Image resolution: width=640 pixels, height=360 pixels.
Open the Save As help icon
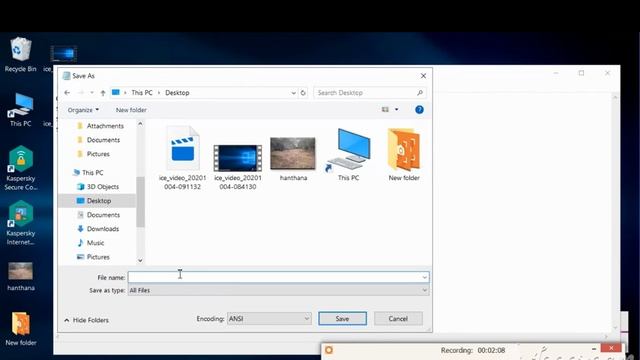419,109
